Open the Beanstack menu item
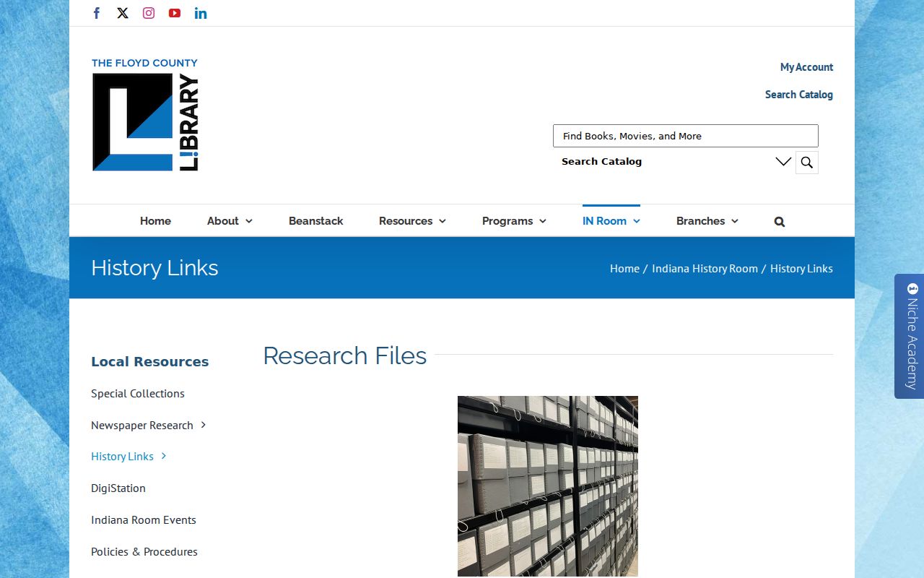Viewport: 924px width, 578px height. pos(316,221)
